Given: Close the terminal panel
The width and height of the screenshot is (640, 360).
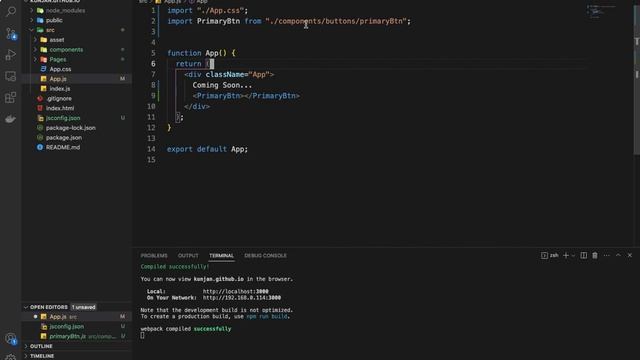Looking at the screenshot, I should tap(630, 255).
